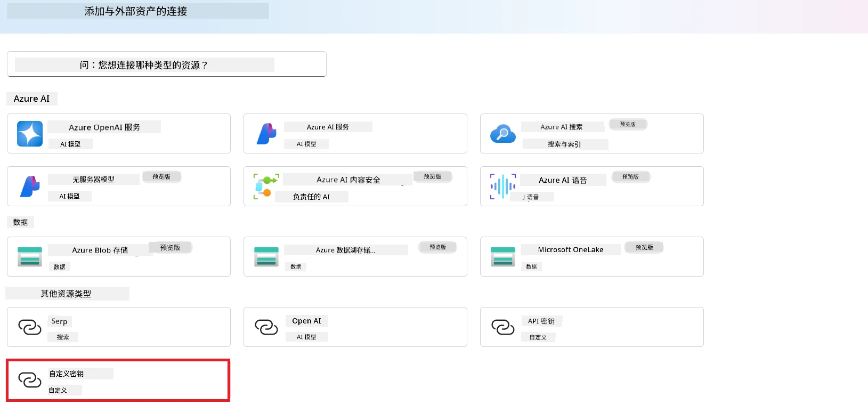The image size is (868, 413).
Task: Click the resource type search field
Action: pyautogui.click(x=166, y=64)
